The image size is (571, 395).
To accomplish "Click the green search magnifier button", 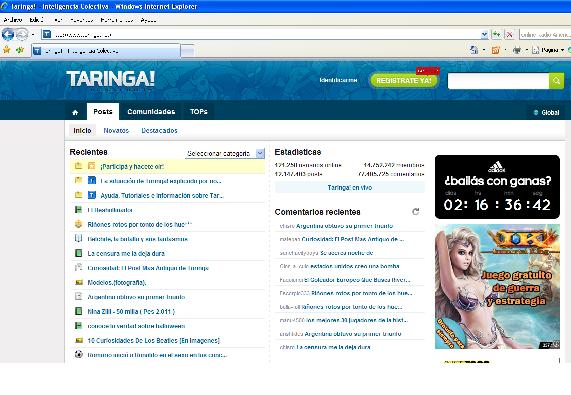I will tap(556, 81).
